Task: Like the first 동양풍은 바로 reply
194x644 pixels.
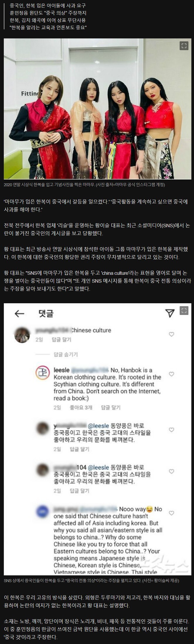Action: click(171, 430)
